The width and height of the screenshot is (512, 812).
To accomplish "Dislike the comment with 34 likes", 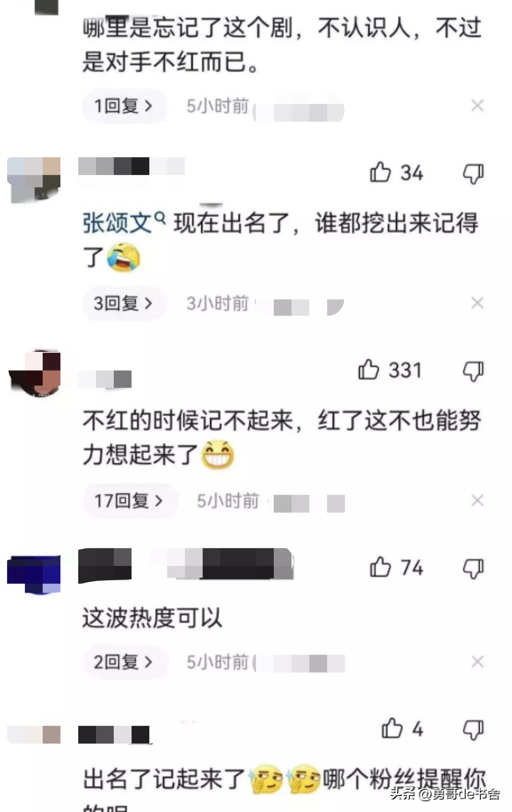I will 473,174.
